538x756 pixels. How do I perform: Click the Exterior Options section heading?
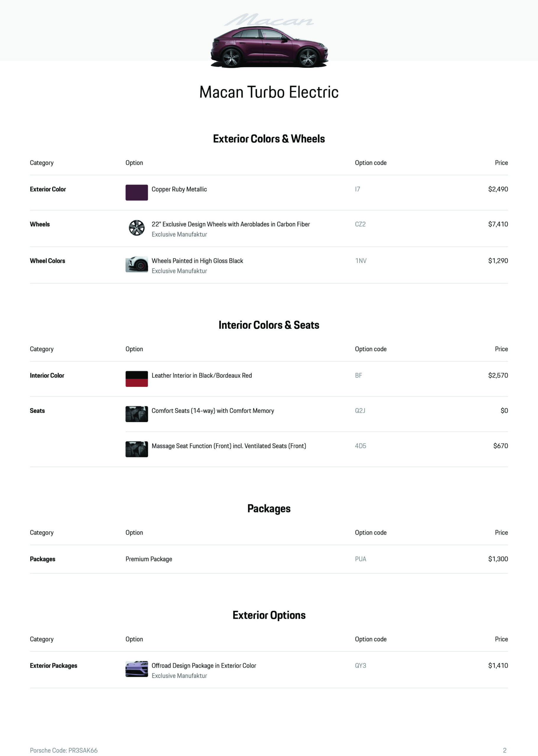[x=269, y=615]
